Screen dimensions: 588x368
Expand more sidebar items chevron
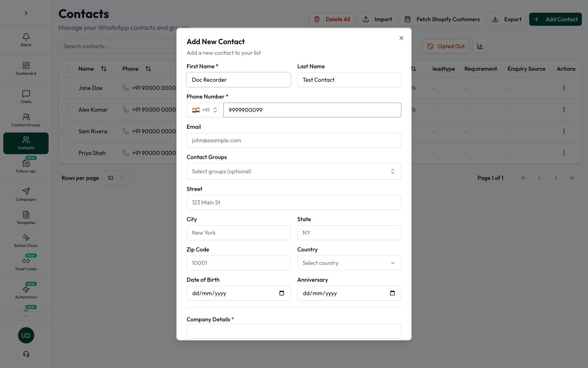point(26,316)
